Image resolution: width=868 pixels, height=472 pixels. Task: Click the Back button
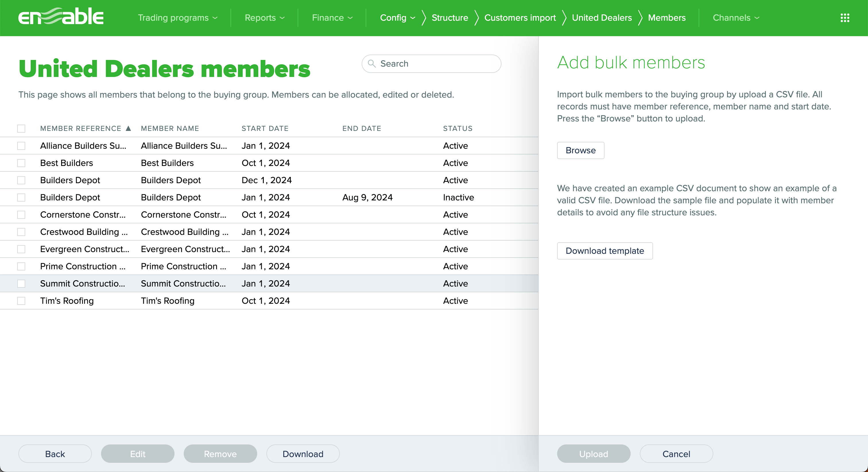tap(55, 453)
